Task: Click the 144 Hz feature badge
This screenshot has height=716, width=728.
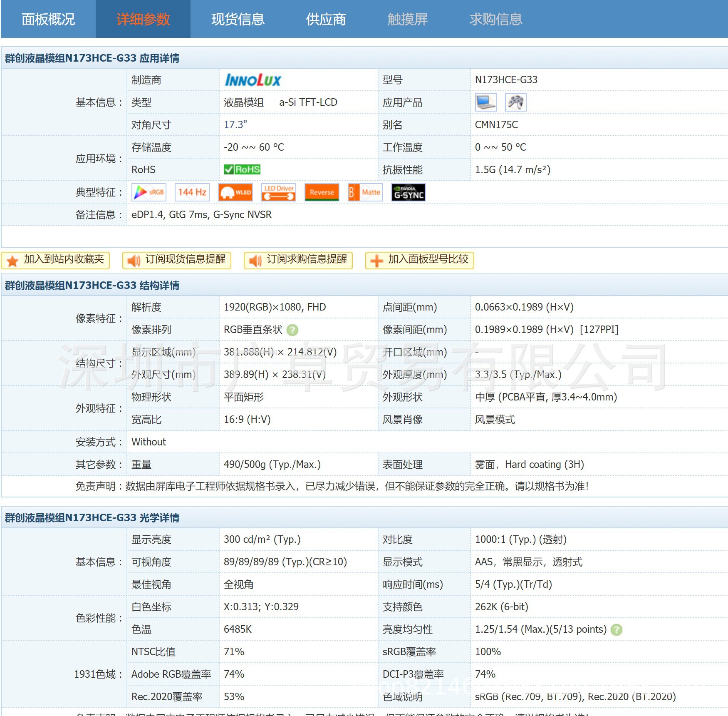Action: coord(192,192)
